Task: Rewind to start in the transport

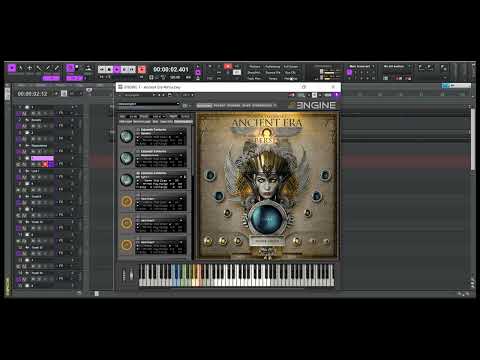Action: tap(101, 69)
